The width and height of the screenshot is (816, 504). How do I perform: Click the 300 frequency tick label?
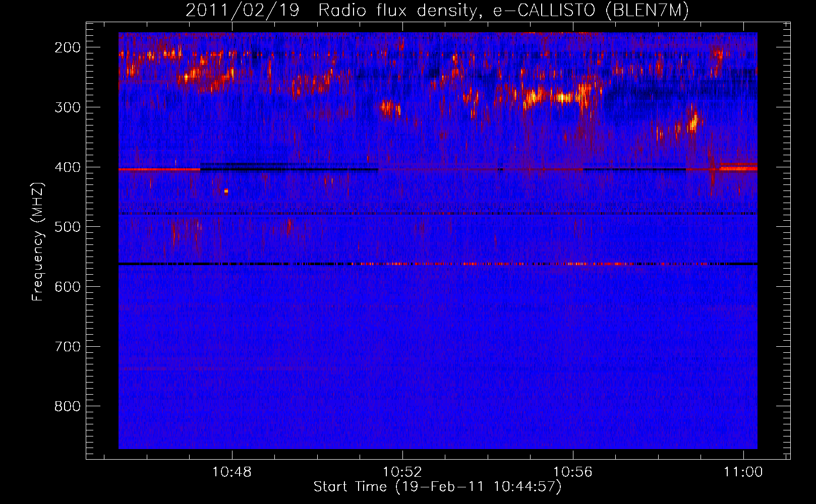(x=68, y=107)
